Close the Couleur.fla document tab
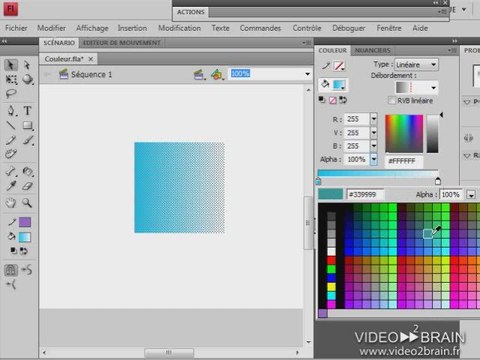 (91, 59)
